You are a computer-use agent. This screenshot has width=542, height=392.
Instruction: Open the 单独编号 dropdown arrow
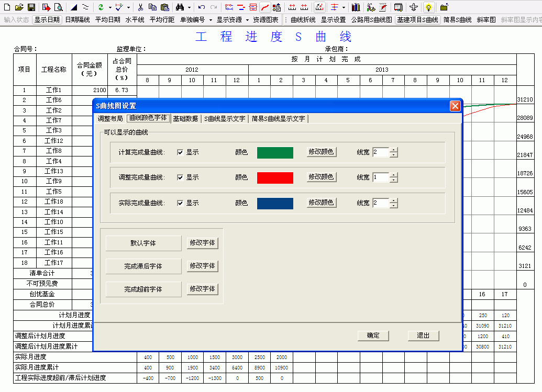click(211, 20)
